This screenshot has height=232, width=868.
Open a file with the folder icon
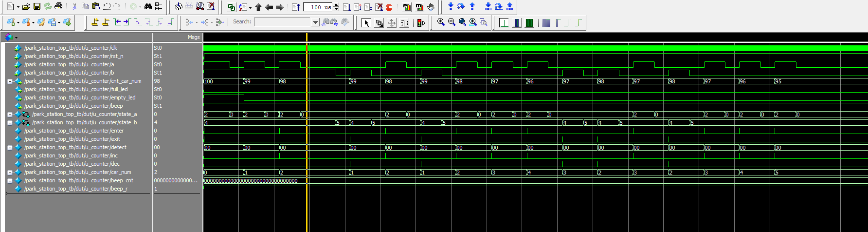pyautogui.click(x=26, y=7)
